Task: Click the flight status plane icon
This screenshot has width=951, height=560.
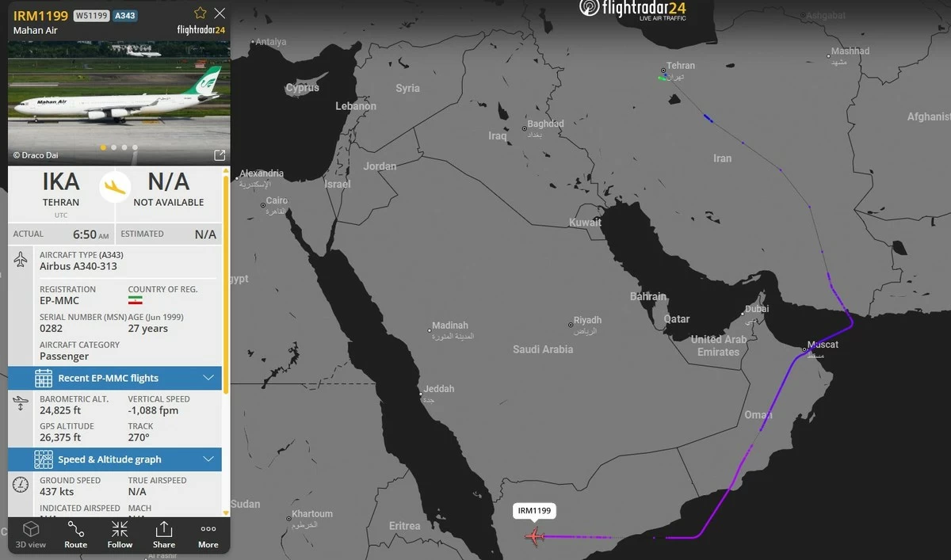Action: pos(115,185)
